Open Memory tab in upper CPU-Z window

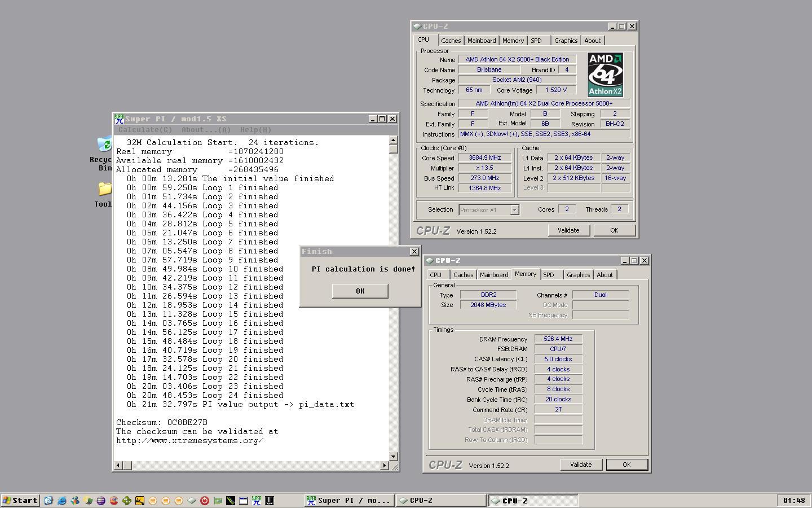point(513,41)
